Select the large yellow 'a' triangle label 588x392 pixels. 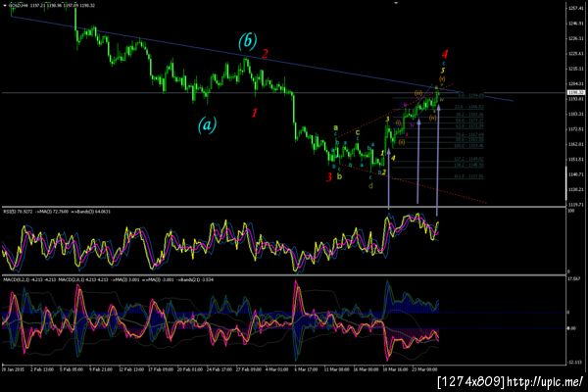tap(336, 128)
